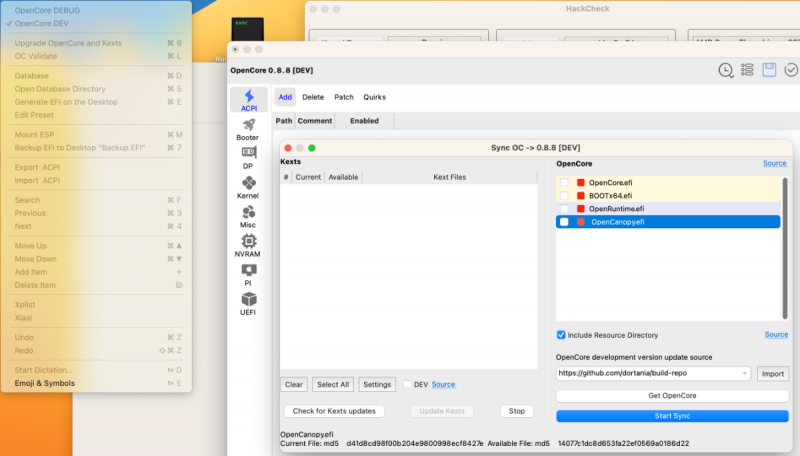Click Check for Kexts updates
Image resolution: width=800 pixels, height=456 pixels.
click(334, 411)
